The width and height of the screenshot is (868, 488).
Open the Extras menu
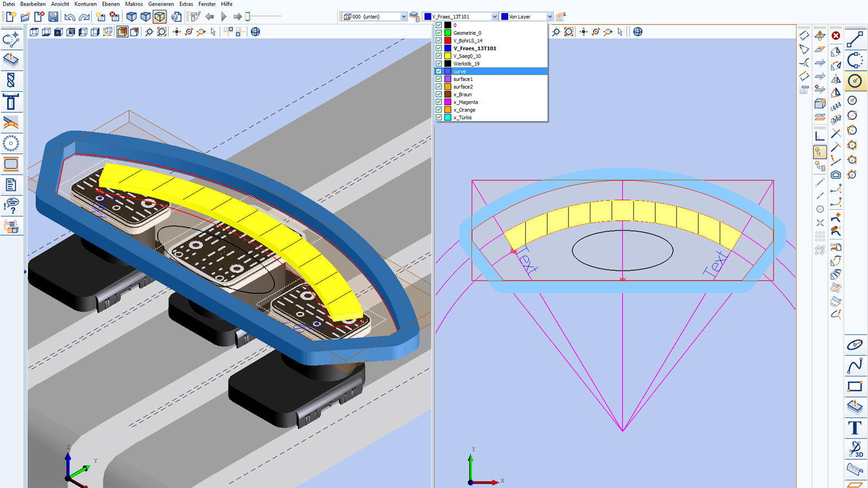[186, 4]
